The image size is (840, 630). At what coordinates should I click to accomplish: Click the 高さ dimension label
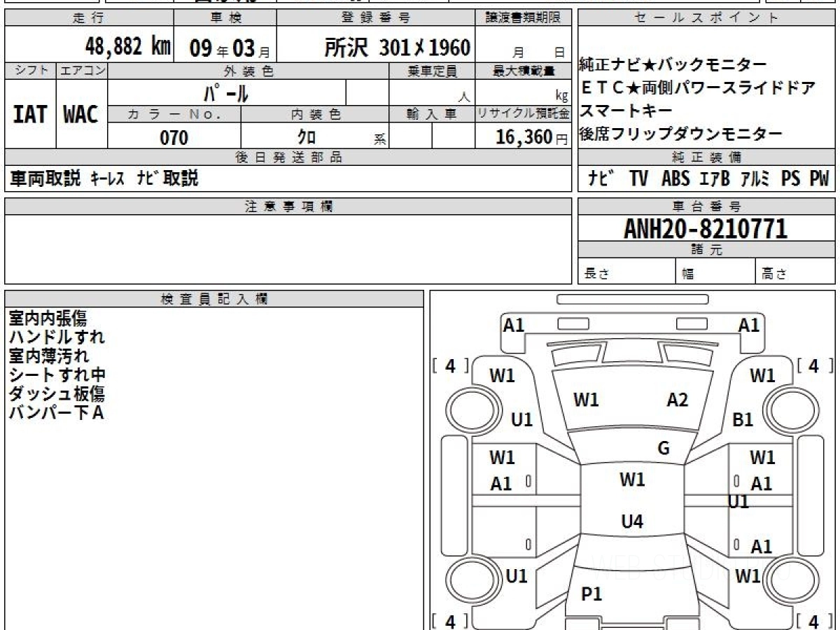point(775,274)
